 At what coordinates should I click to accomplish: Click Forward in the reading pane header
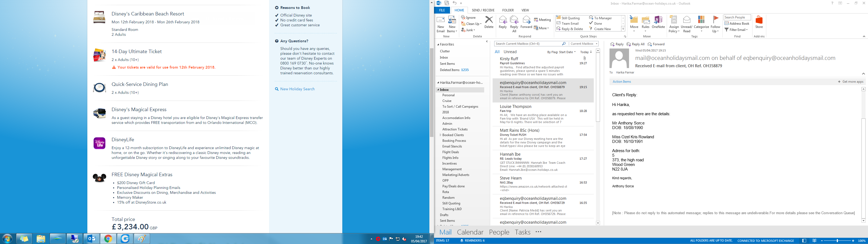[x=656, y=44]
